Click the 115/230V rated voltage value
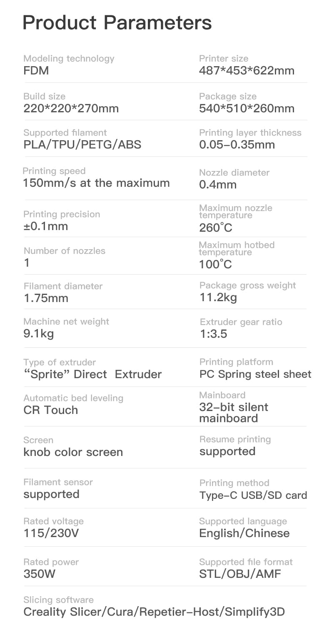The image size is (329, 644). tap(51, 533)
